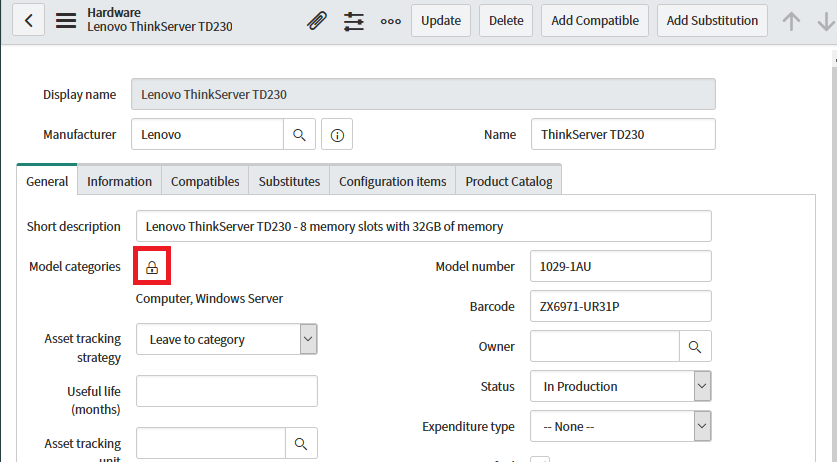
Task: Open Expenditure type dropdown
Action: tap(621, 426)
